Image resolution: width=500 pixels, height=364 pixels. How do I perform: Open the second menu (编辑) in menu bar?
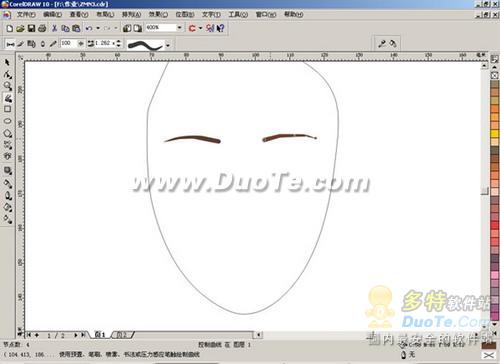52,14
